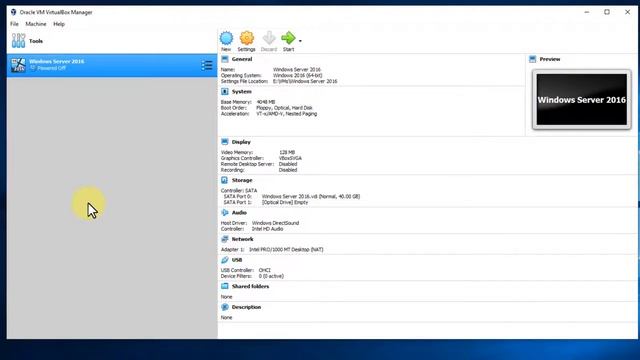
Task: Click the Powered Off status text
Action: coord(51,68)
